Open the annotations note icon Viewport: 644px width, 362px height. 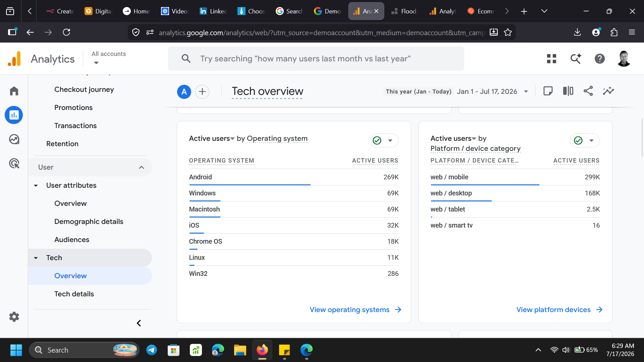coord(548,91)
